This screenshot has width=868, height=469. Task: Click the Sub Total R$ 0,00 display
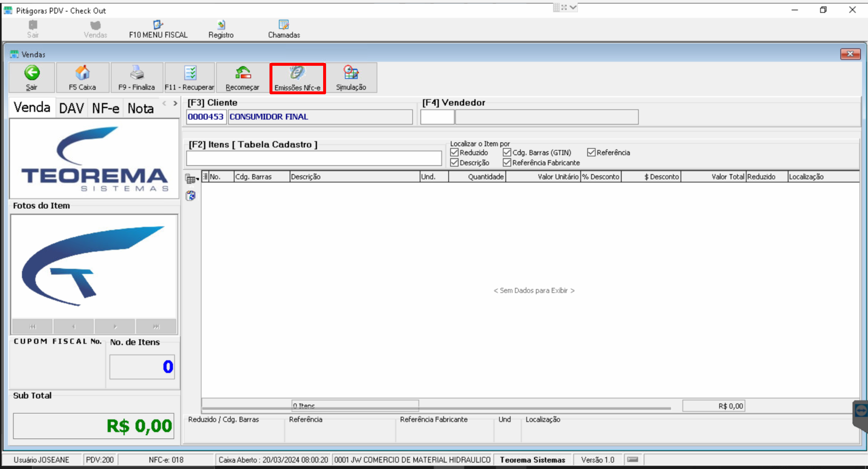(x=93, y=426)
